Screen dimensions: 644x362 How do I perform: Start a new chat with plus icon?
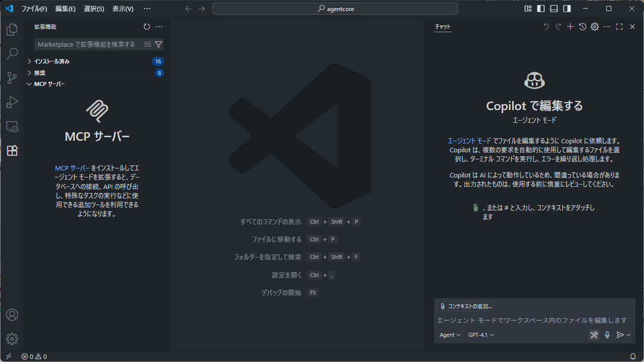(571, 27)
